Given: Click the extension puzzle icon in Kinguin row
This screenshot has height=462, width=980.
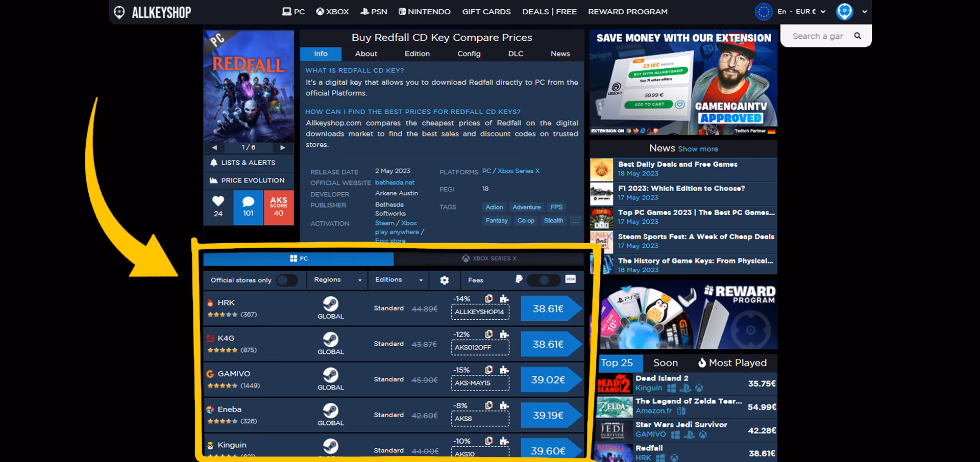Looking at the screenshot, I should point(504,441).
